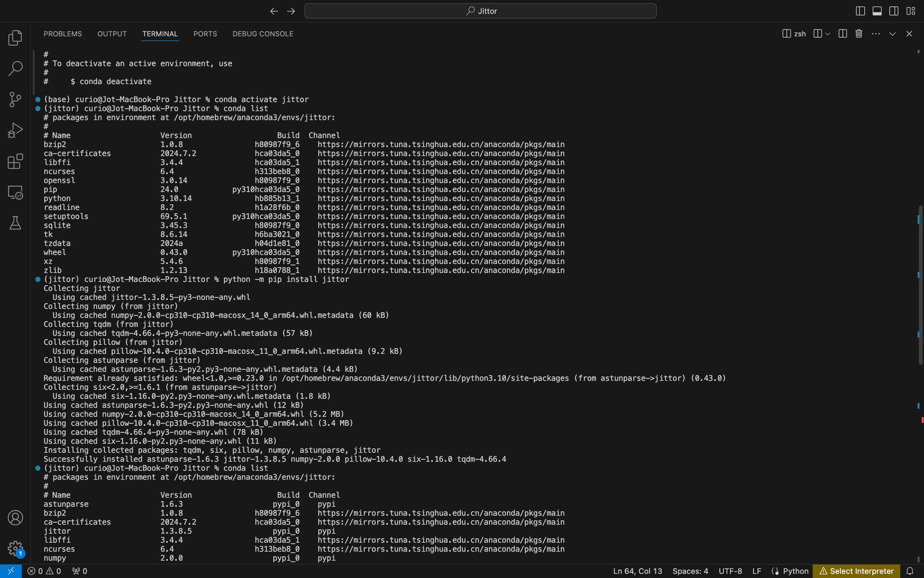Viewport: 924px width, 578px height.
Task: Click the Jittor command center search box
Action: [x=480, y=11]
